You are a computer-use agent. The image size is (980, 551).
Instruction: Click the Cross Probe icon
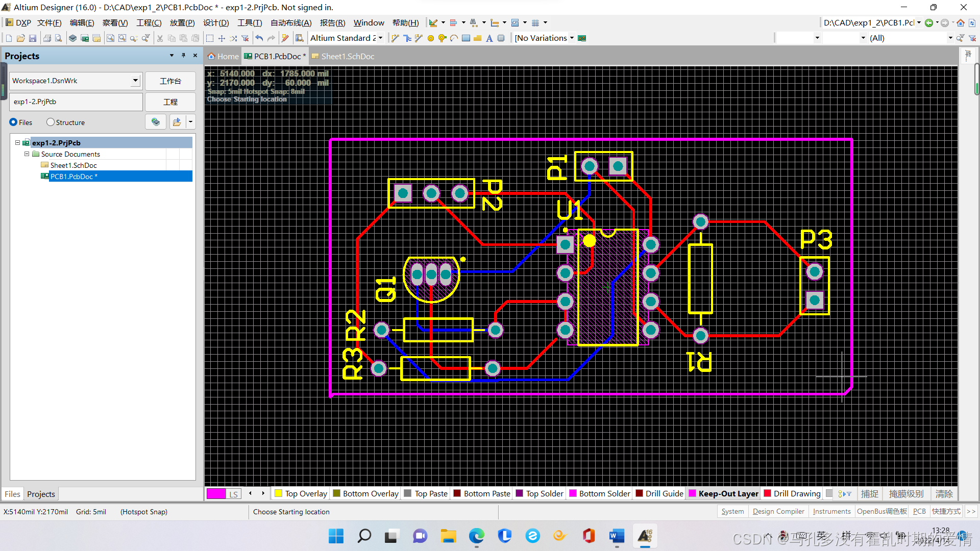coord(285,38)
